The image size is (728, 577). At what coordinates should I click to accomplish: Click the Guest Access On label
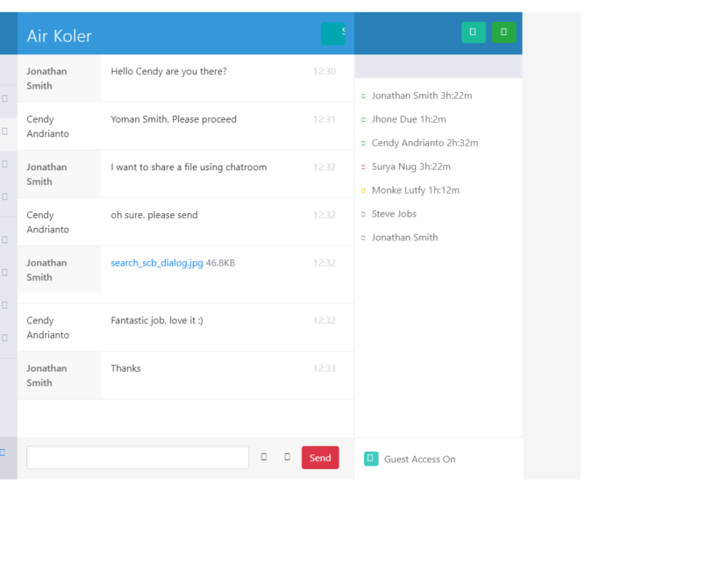point(419,459)
